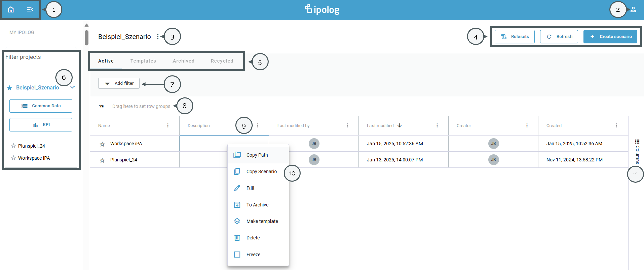This screenshot has width=644, height=270.
Task: Choose Copy Scenario from the context menu
Action: [261, 171]
